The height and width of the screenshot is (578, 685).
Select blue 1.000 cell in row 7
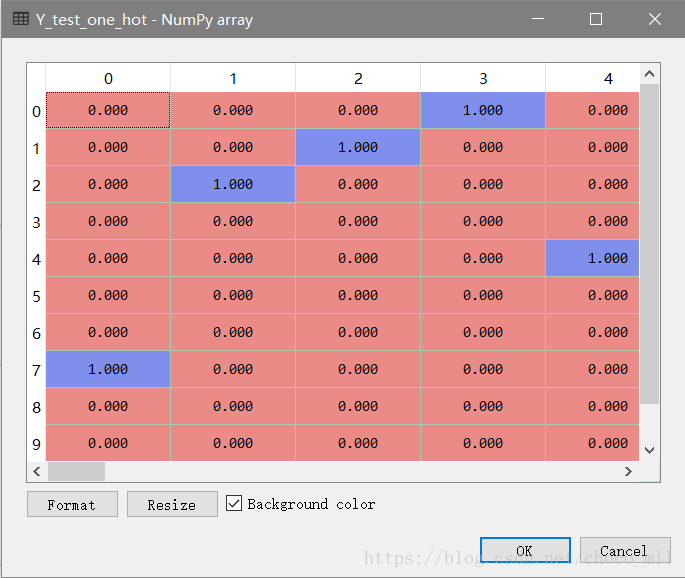pos(108,369)
